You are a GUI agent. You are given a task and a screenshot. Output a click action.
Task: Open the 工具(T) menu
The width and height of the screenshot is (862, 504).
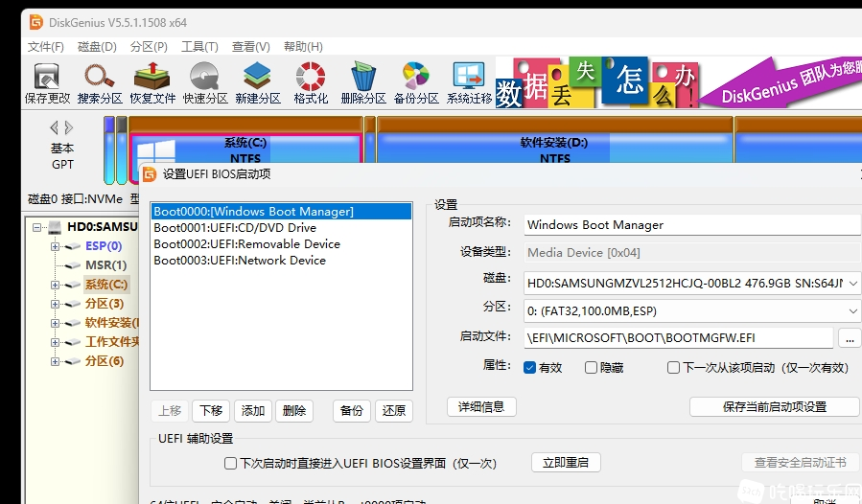pos(200,47)
